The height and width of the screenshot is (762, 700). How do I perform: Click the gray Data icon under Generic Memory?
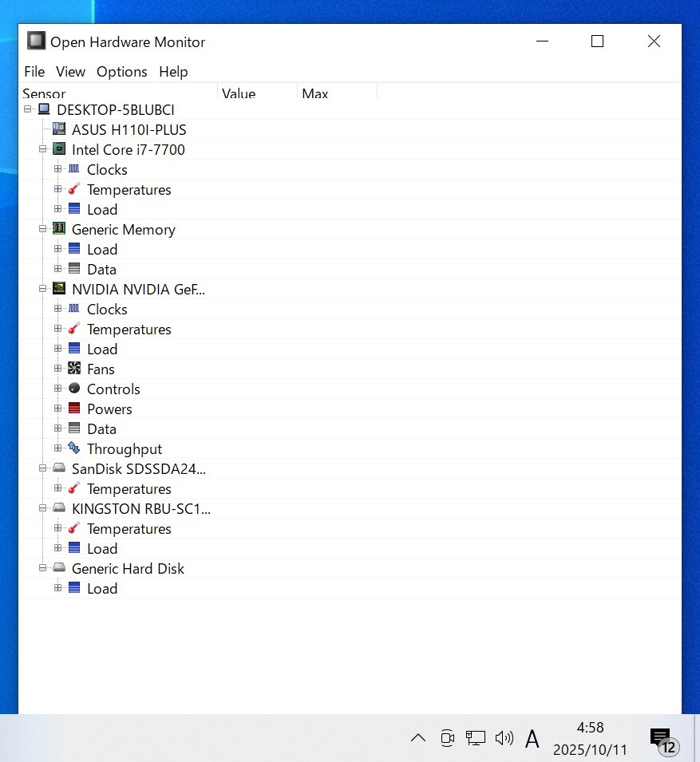click(x=74, y=268)
